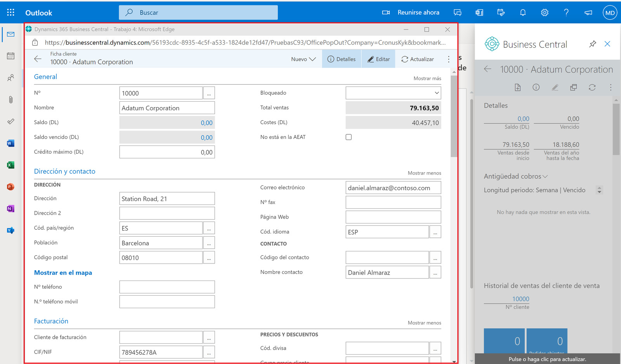Click the Editar button
The image size is (621, 364).
[x=378, y=59]
